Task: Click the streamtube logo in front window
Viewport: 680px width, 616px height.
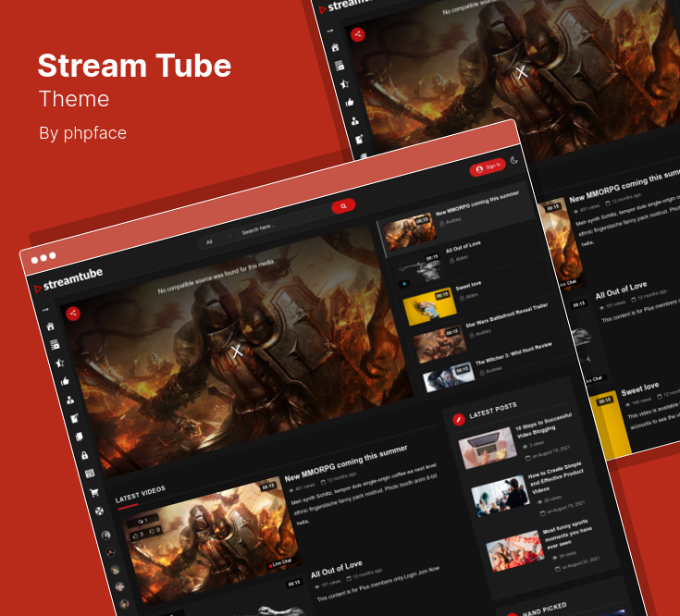Action: click(68, 280)
